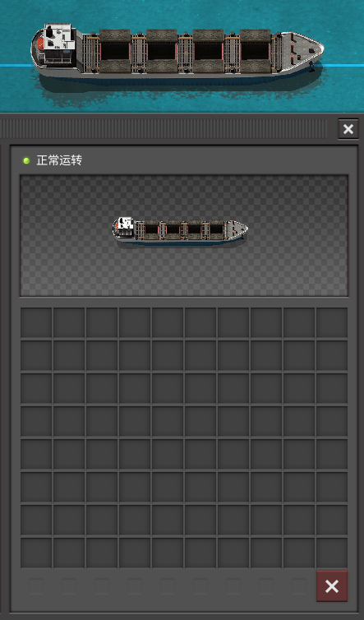The width and height of the screenshot is (364, 620).
Task: Click the fifth faded small slot in the strip
Action: tap(168, 586)
